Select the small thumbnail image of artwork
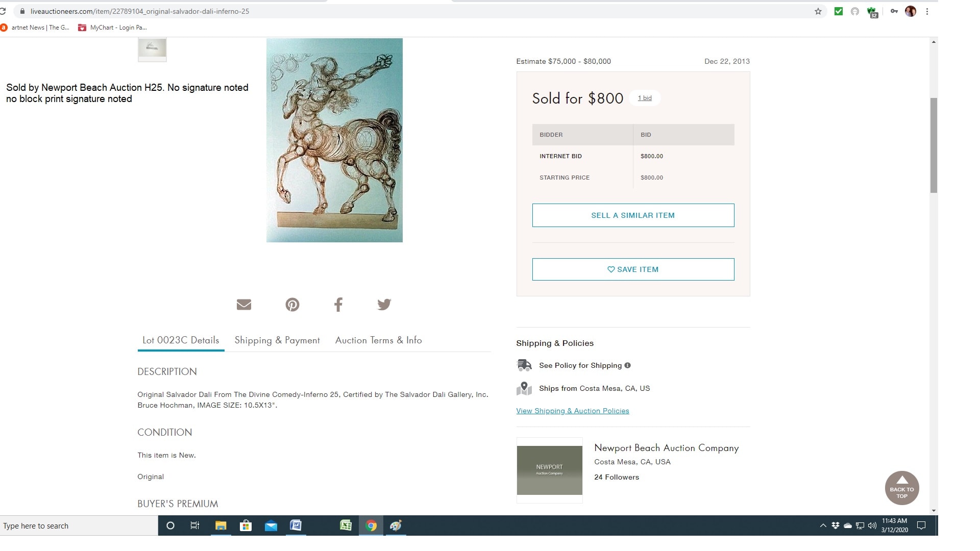 pos(152,49)
